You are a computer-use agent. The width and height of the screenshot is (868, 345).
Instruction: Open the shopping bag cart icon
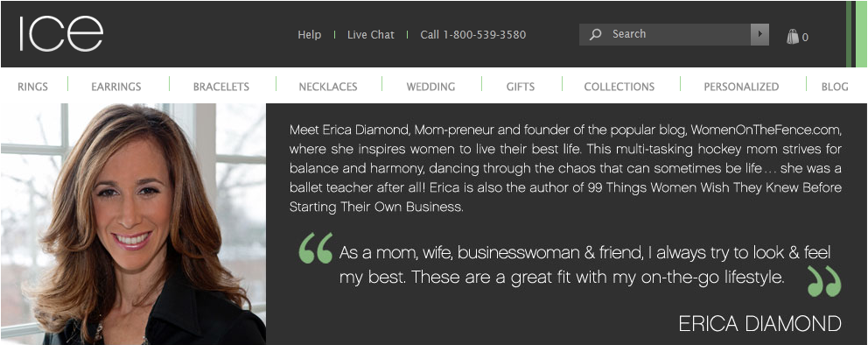click(793, 37)
